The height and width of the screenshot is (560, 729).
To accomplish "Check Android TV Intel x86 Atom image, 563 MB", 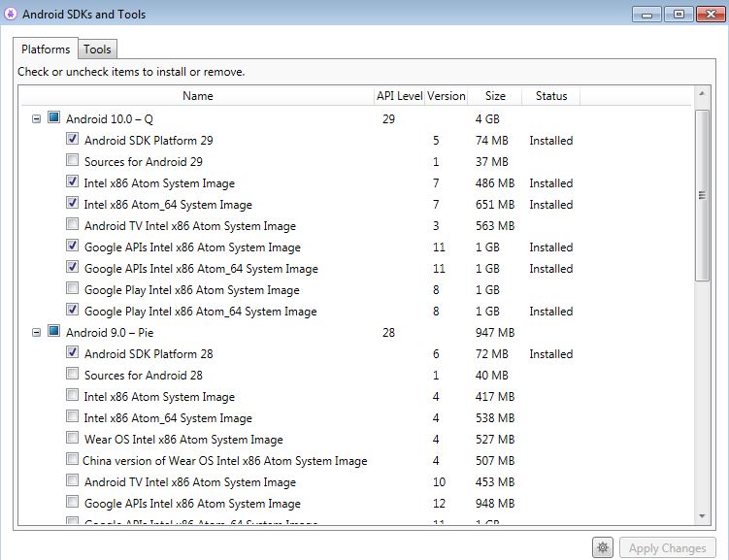I will (x=72, y=224).
